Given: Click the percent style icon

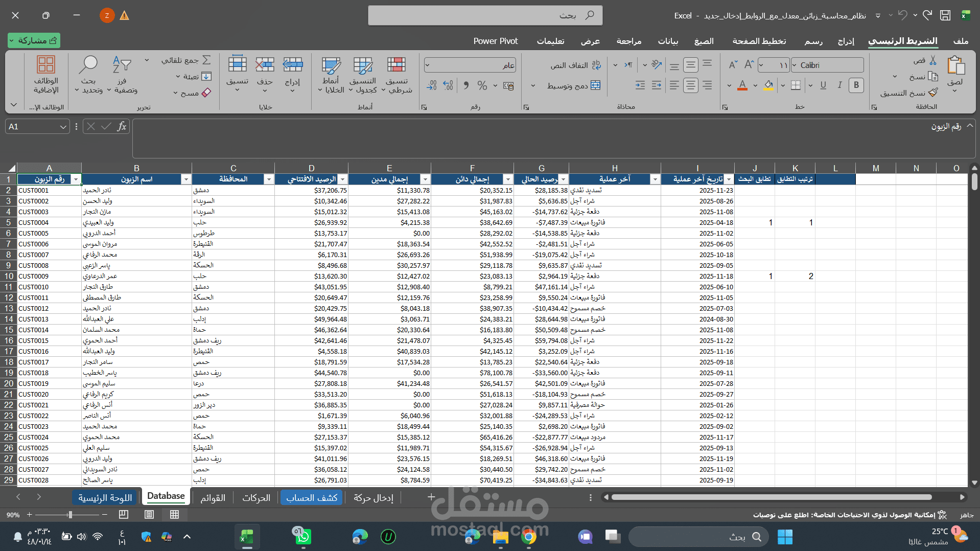Looking at the screenshot, I should tap(482, 85).
